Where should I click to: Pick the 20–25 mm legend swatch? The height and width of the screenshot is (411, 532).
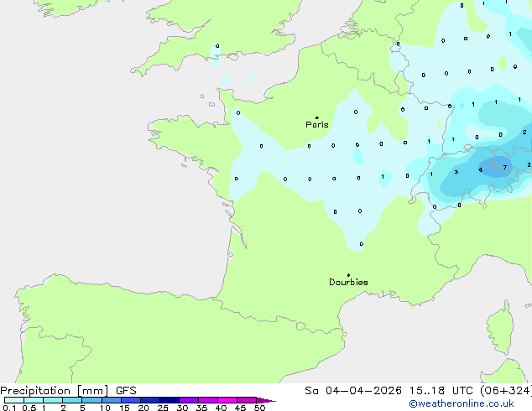click(x=150, y=400)
